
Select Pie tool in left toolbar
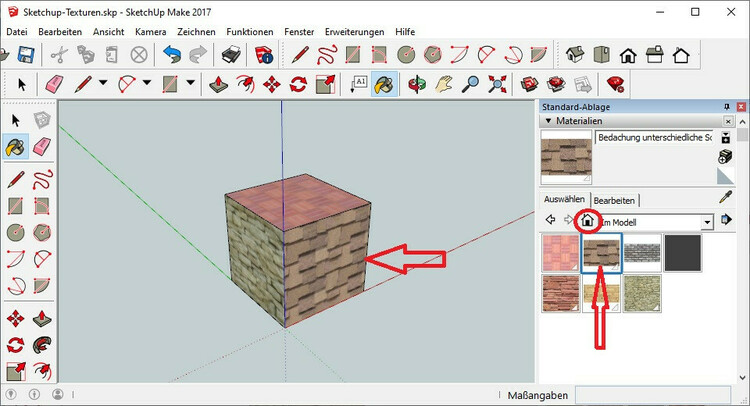42,286
